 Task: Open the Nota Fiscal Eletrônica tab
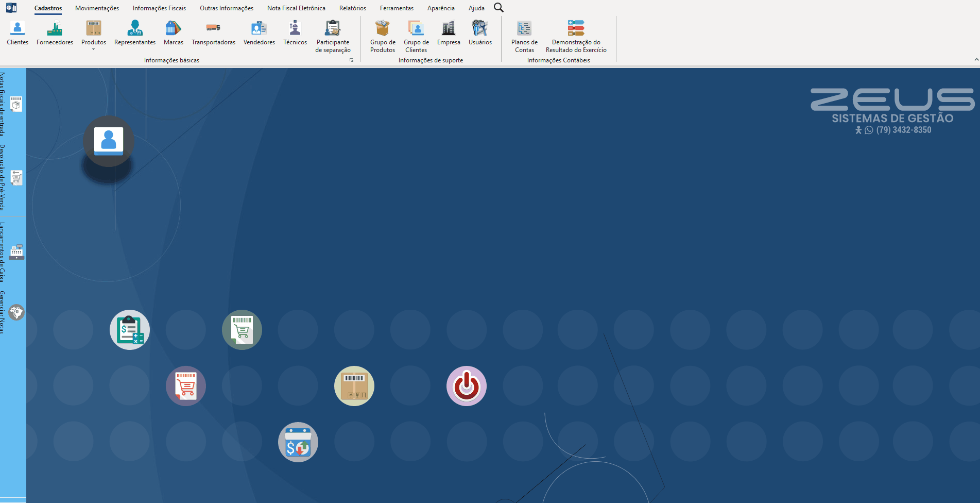point(296,8)
